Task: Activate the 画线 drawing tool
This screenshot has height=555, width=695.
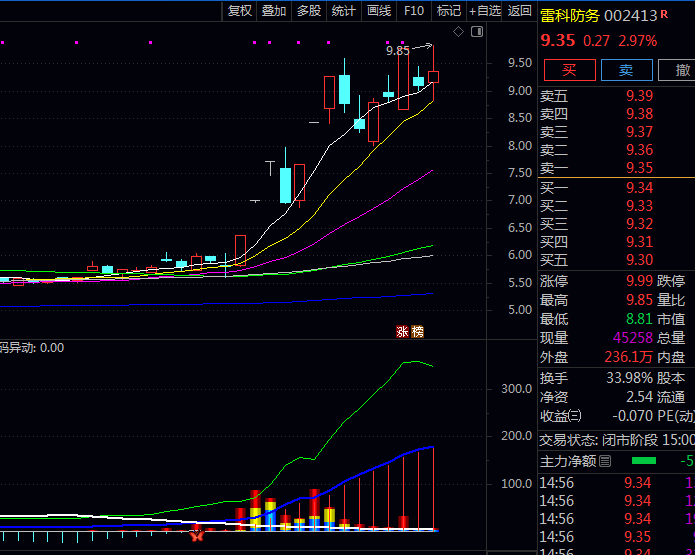Action: (379, 11)
